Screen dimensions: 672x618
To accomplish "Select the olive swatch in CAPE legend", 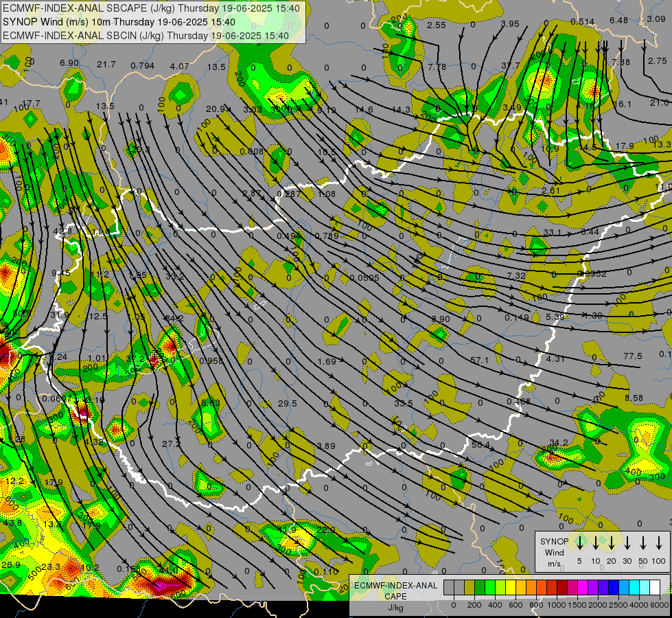I will (x=470, y=588).
